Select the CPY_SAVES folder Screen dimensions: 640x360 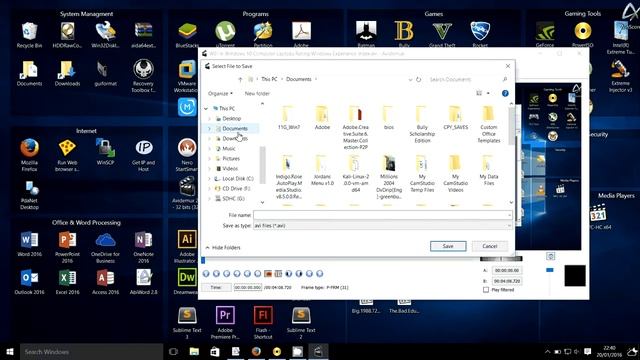tap(456, 118)
